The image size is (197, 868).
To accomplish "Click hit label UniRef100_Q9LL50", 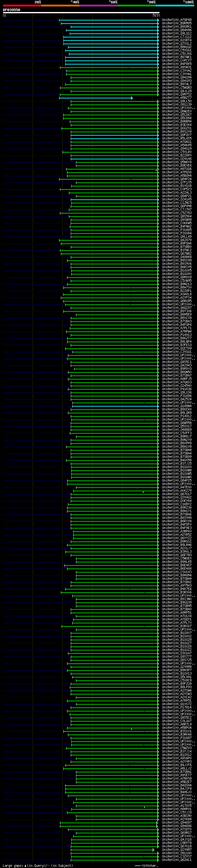I will (x=177, y=101).
